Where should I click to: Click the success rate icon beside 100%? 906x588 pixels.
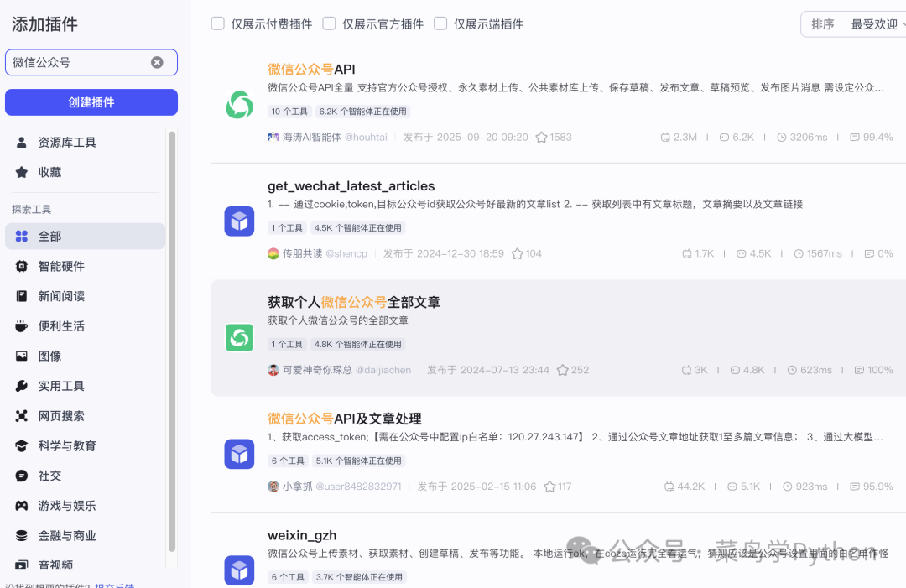click(859, 370)
